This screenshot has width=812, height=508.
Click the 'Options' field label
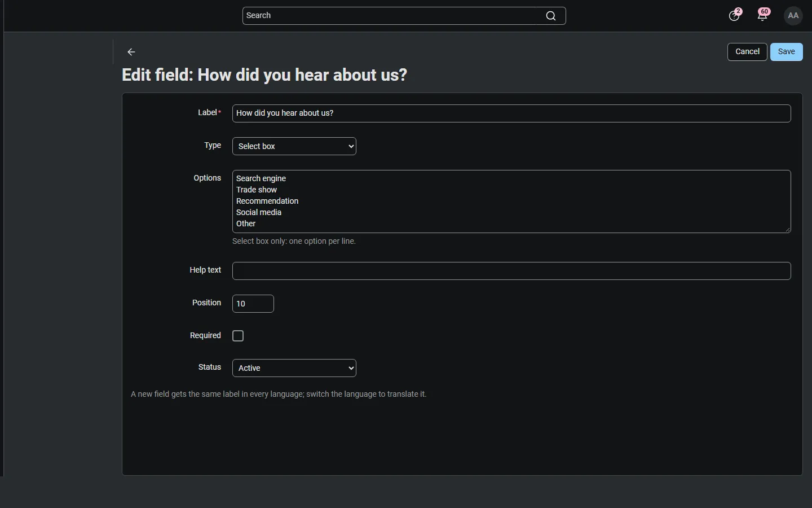(207, 178)
